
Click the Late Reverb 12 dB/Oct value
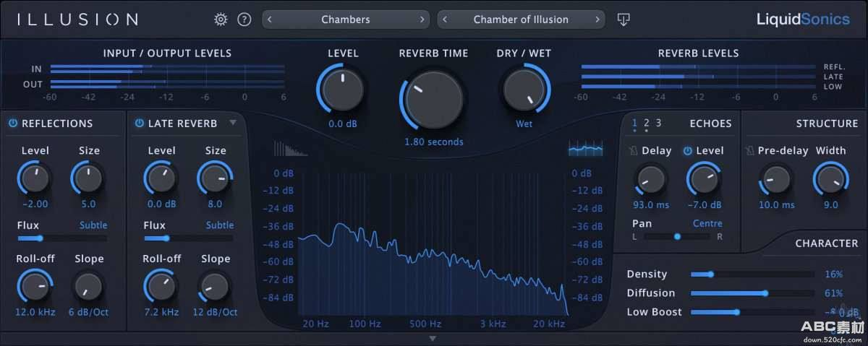(x=216, y=312)
